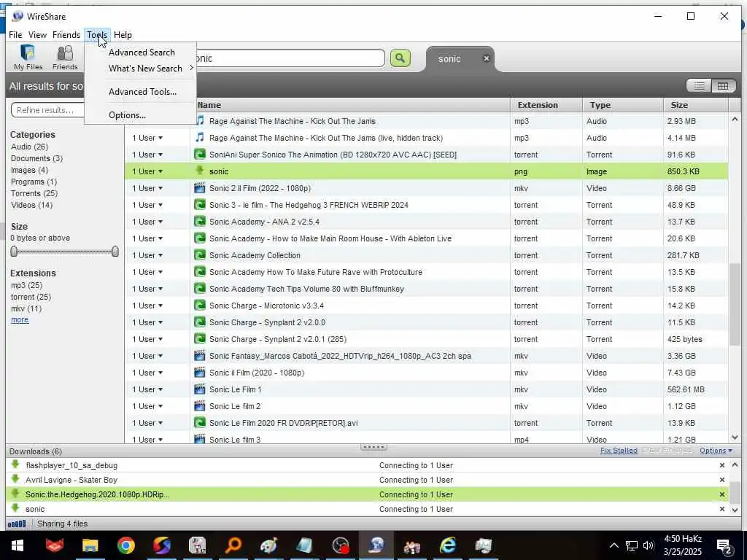Image resolution: width=747 pixels, height=560 pixels.
Task: Open downloads Options dropdown
Action: [716, 451]
